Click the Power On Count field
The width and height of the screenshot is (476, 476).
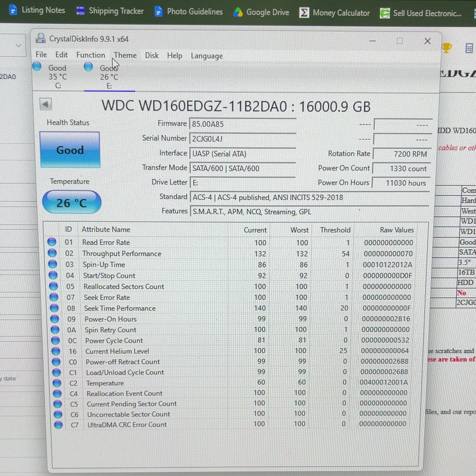401,169
